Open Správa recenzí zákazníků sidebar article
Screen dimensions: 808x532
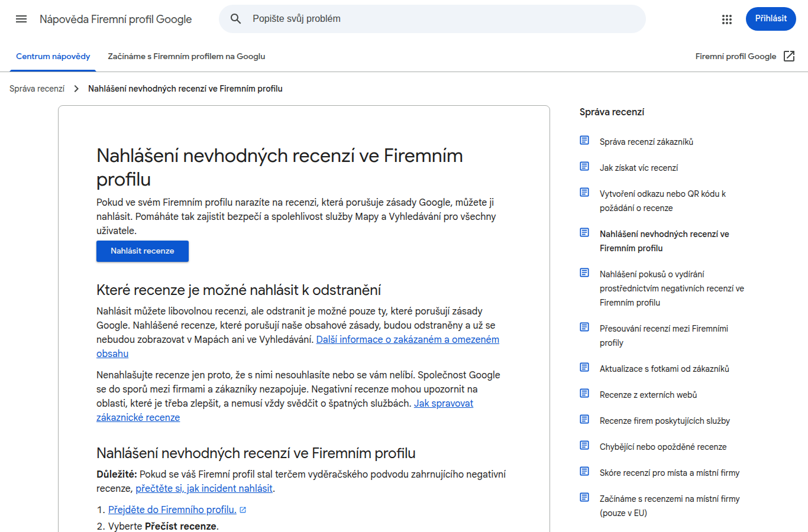tap(647, 142)
